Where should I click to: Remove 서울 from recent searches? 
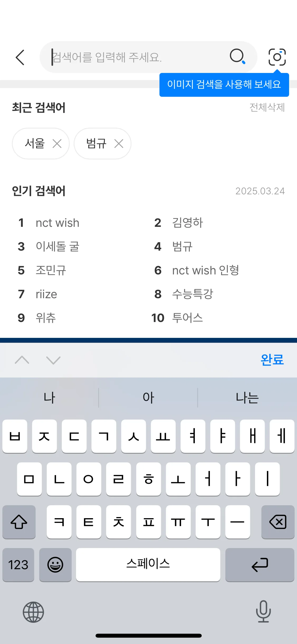tap(57, 144)
